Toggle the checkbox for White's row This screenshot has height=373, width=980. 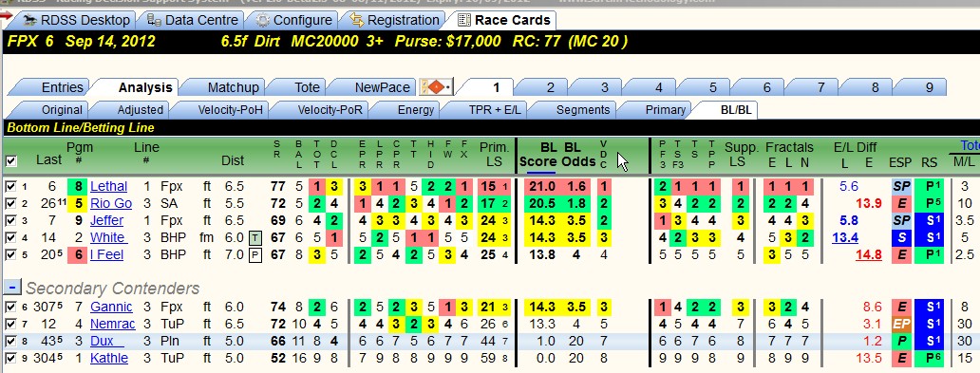pos(10,237)
